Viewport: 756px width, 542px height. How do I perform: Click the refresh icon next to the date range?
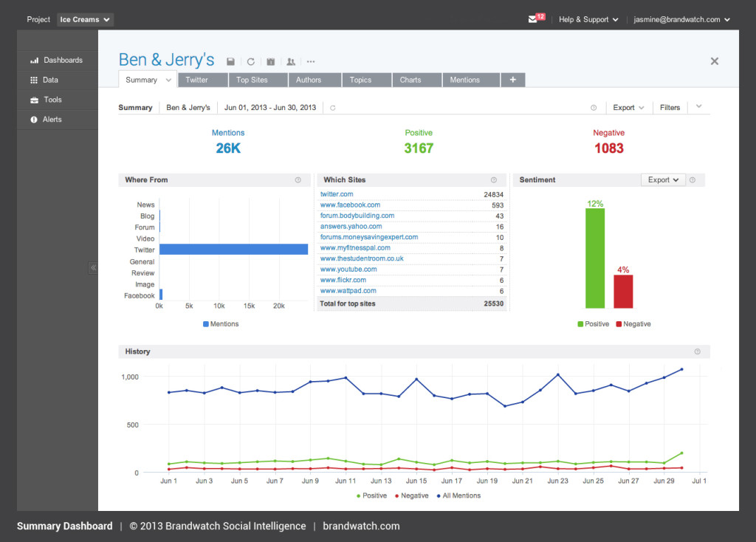point(333,108)
